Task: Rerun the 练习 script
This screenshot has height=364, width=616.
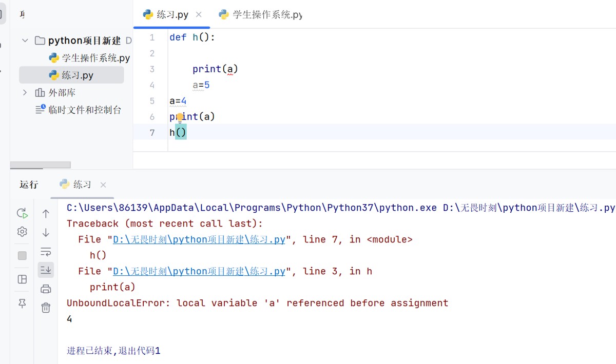Action: [22, 213]
